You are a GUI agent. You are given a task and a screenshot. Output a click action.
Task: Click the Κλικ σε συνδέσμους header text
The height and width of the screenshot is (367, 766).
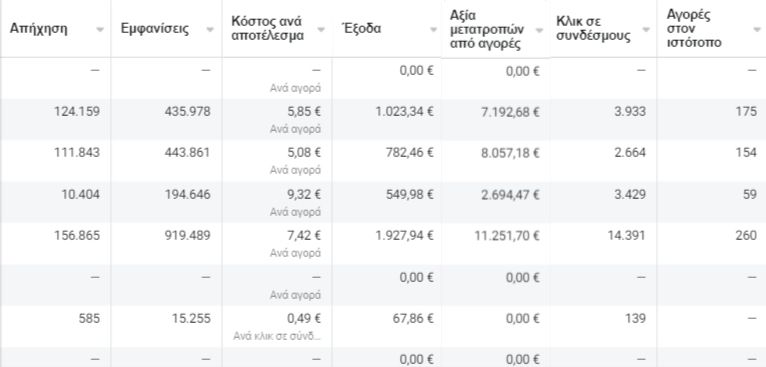coord(593,29)
